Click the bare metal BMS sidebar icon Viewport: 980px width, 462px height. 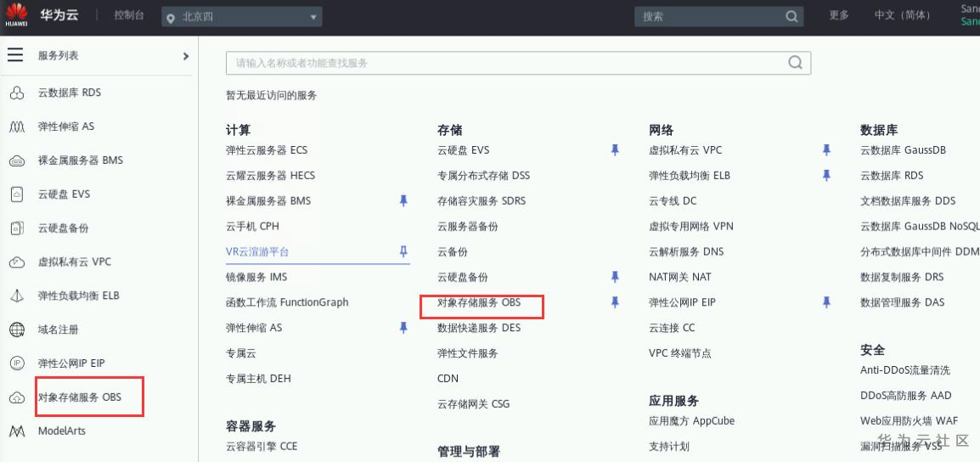pyautogui.click(x=17, y=161)
